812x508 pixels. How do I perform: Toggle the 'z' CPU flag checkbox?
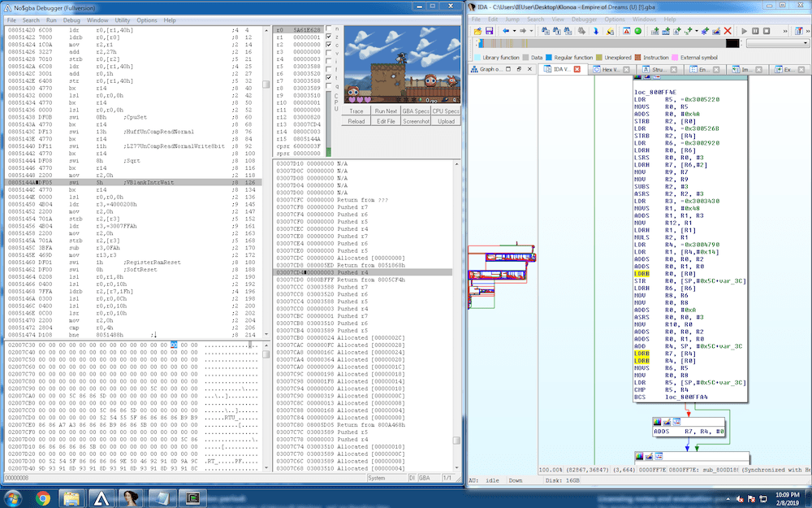coord(328,37)
